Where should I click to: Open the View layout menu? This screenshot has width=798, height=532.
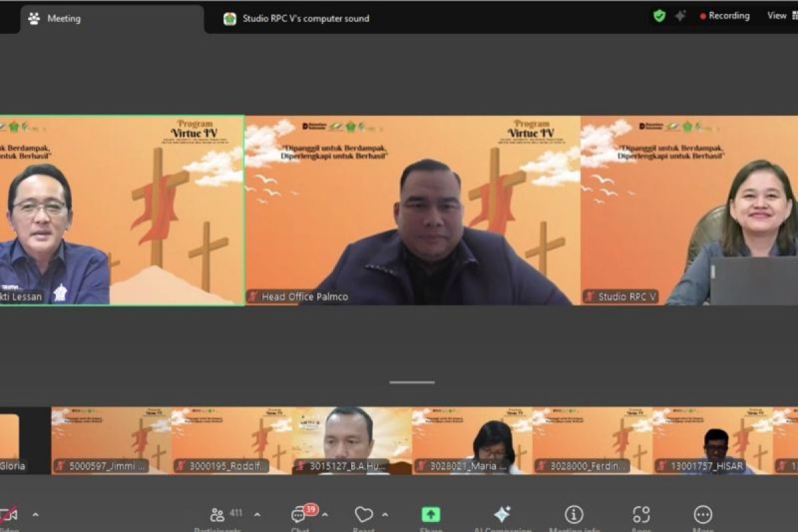click(777, 16)
